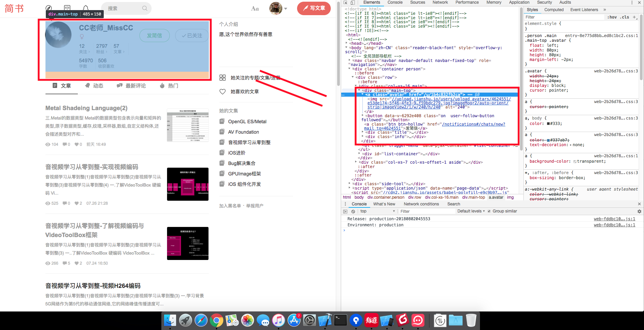Collapse the div main-top node
This screenshot has width=644, height=330.
(359, 91)
